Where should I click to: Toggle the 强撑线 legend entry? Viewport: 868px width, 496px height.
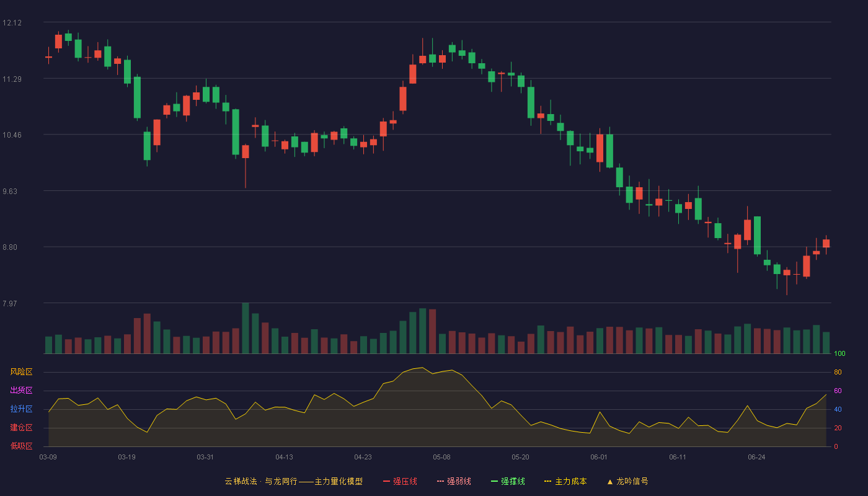pyautogui.click(x=508, y=481)
